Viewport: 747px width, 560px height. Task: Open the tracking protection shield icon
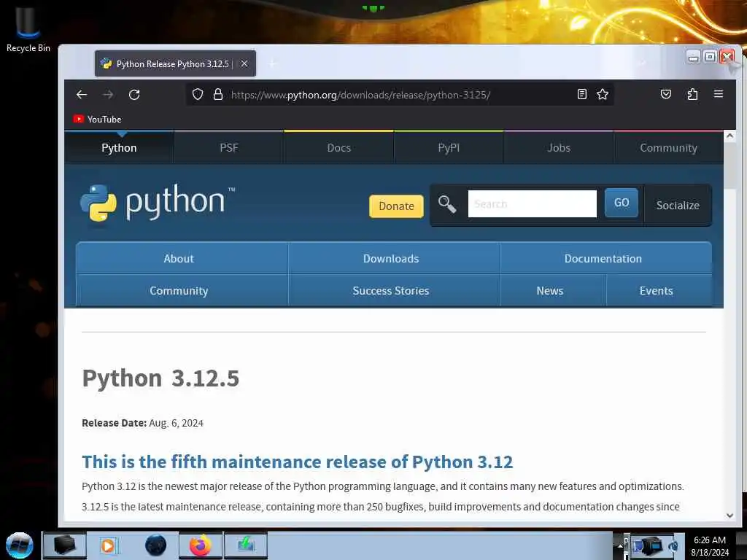(198, 94)
